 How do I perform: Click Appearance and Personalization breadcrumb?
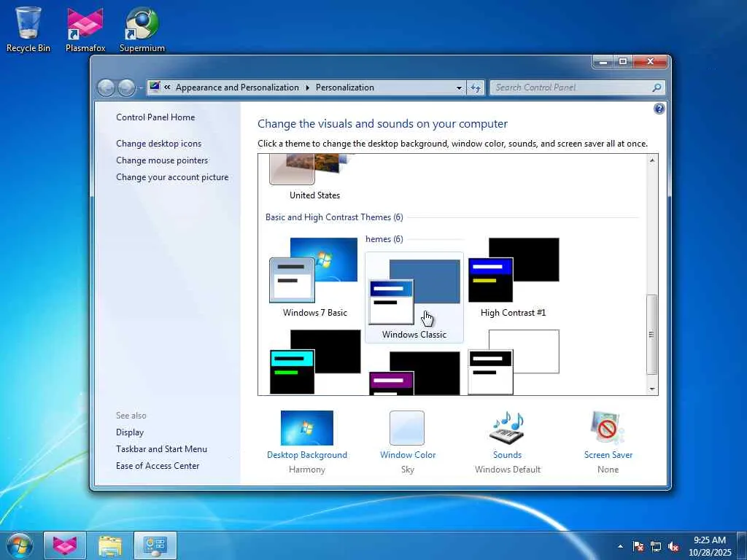click(x=237, y=87)
